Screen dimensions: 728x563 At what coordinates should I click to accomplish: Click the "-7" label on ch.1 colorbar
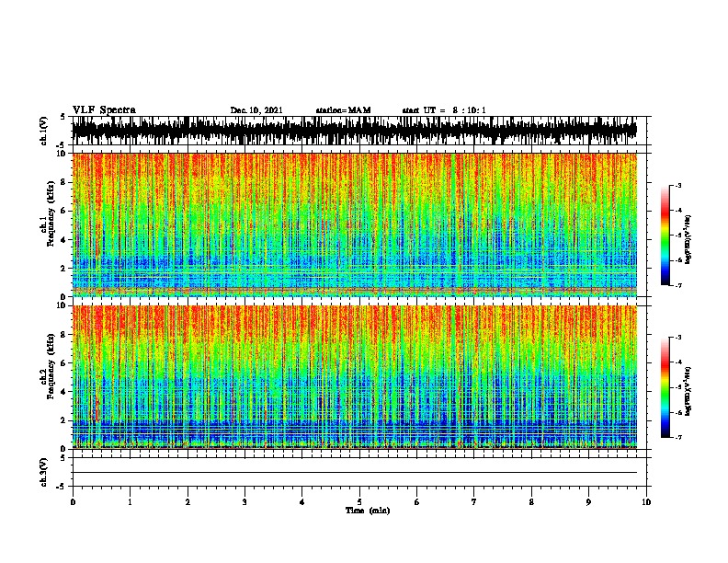pos(678,285)
